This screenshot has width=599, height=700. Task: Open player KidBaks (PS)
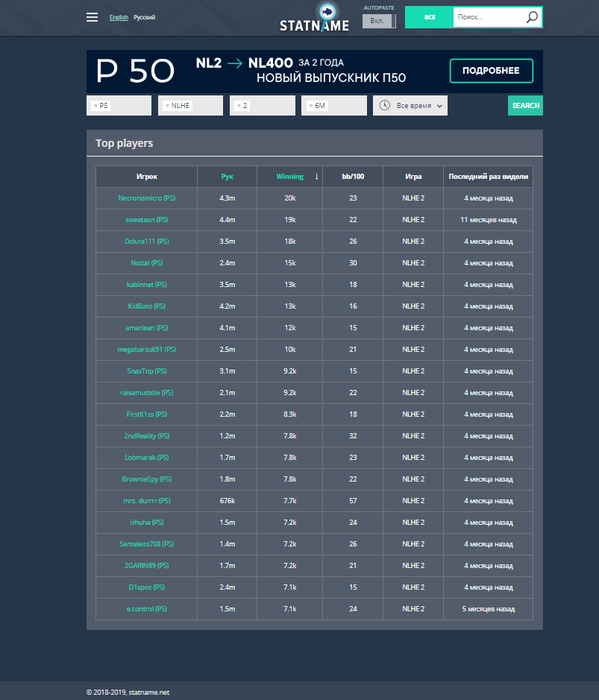[x=146, y=306]
